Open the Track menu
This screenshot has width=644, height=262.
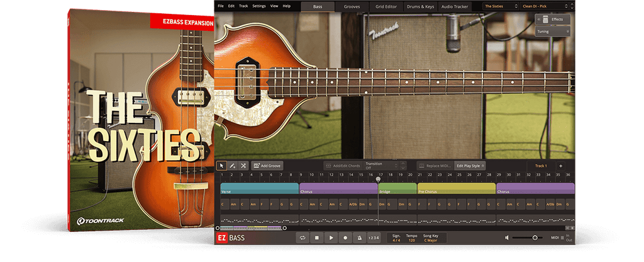(243, 6)
